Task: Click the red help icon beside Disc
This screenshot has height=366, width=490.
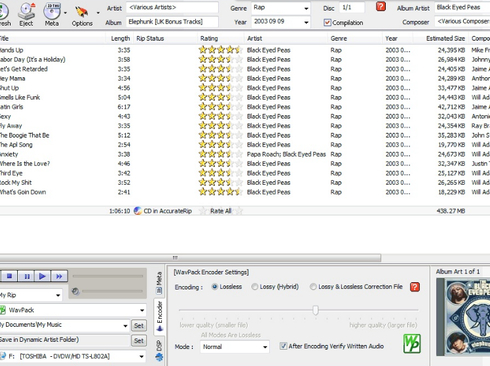Action: 381,7
